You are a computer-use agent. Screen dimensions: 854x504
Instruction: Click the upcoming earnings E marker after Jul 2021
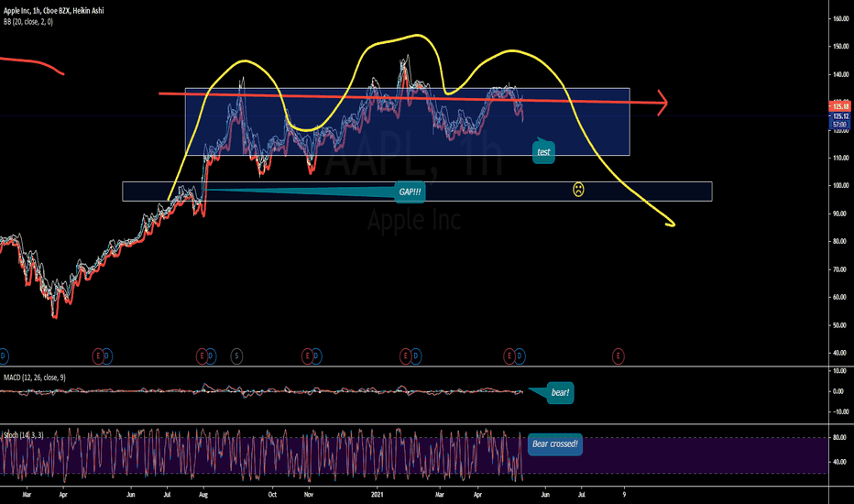(618, 356)
